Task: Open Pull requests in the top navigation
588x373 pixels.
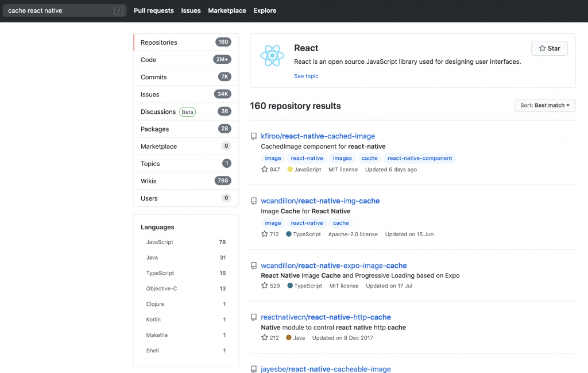Action: [154, 10]
